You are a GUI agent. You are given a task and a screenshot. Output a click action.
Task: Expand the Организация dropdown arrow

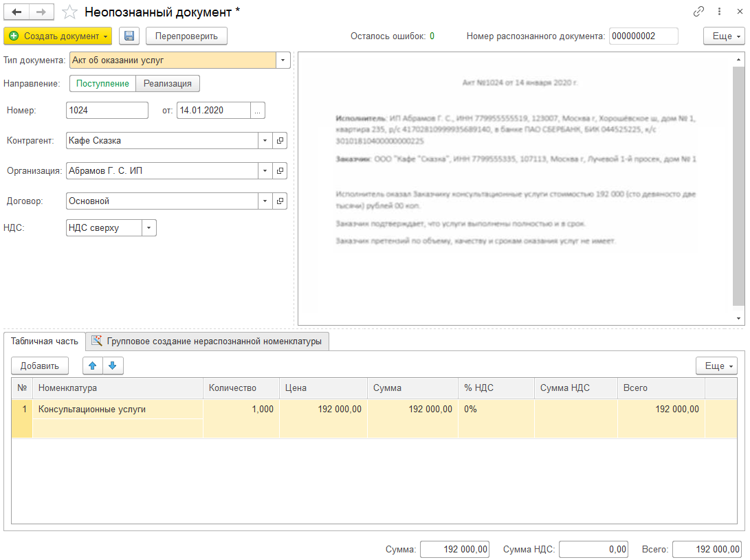(265, 170)
